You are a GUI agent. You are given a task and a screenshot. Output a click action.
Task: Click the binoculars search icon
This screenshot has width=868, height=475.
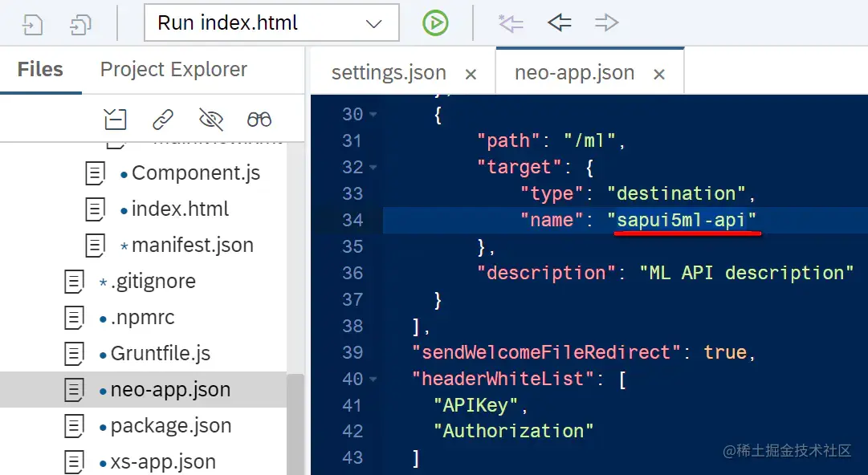pyautogui.click(x=259, y=119)
